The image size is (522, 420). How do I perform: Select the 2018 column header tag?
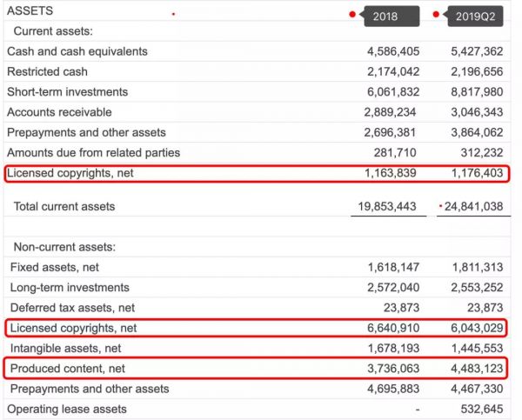(x=385, y=17)
